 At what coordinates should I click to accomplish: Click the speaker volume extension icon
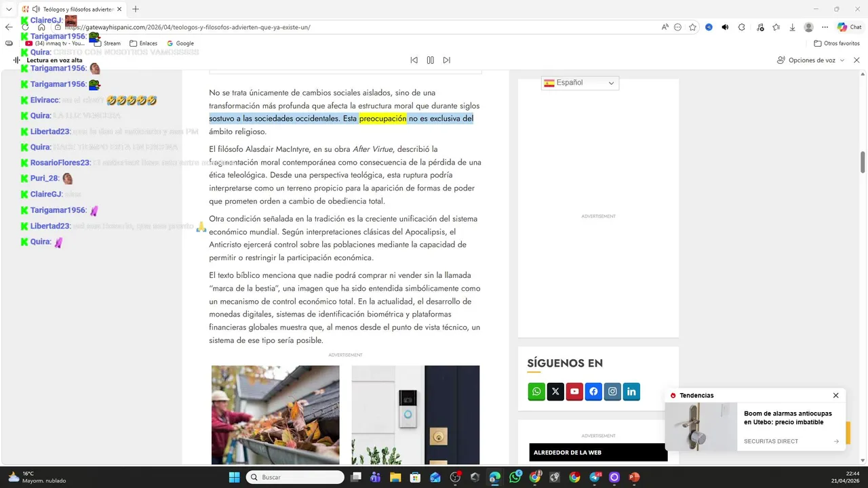point(725,27)
